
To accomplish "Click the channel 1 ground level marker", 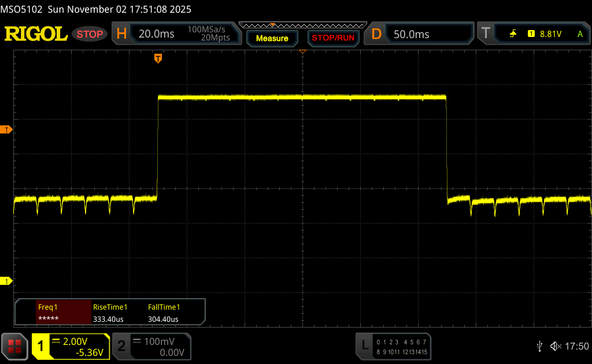I will coord(7,281).
